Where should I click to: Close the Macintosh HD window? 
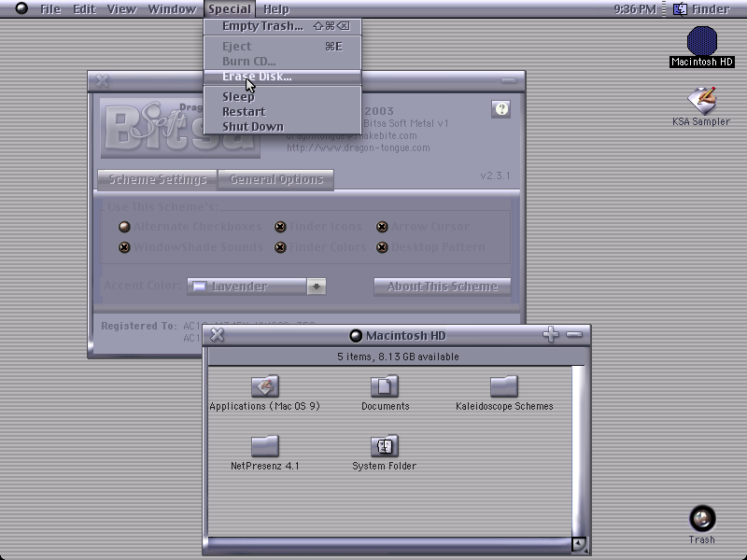pyautogui.click(x=218, y=335)
